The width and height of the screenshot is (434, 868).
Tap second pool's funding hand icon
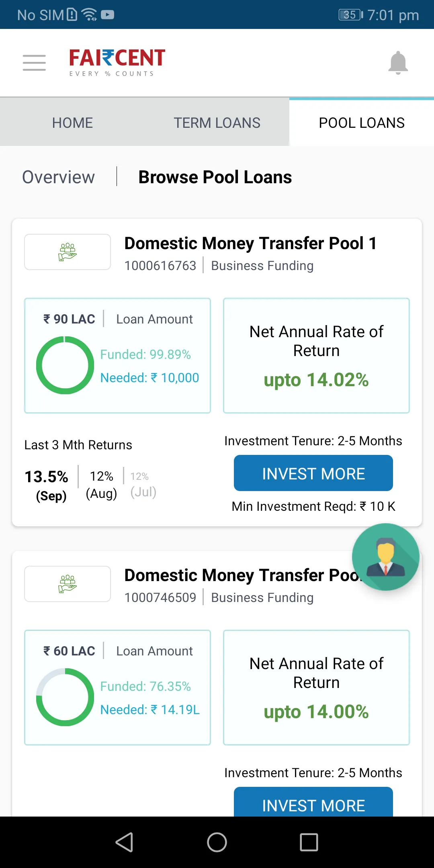[x=68, y=584]
